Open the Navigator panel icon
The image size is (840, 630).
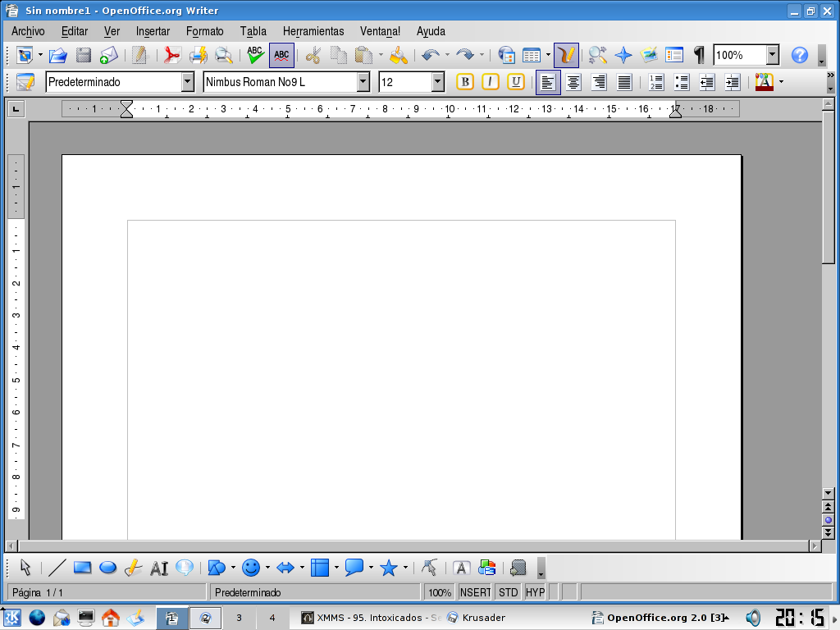coord(623,56)
